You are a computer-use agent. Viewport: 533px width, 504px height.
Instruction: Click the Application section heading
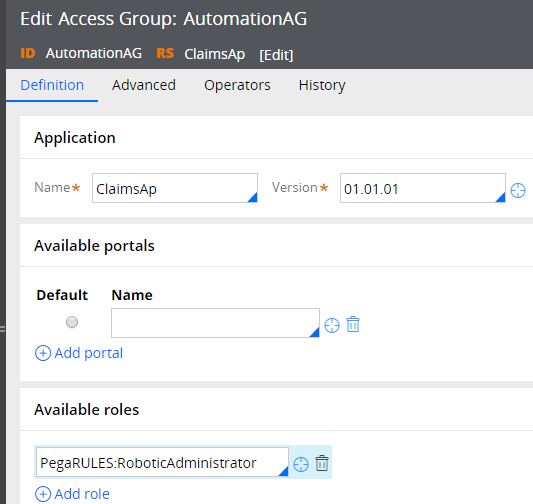pyautogui.click(x=75, y=138)
